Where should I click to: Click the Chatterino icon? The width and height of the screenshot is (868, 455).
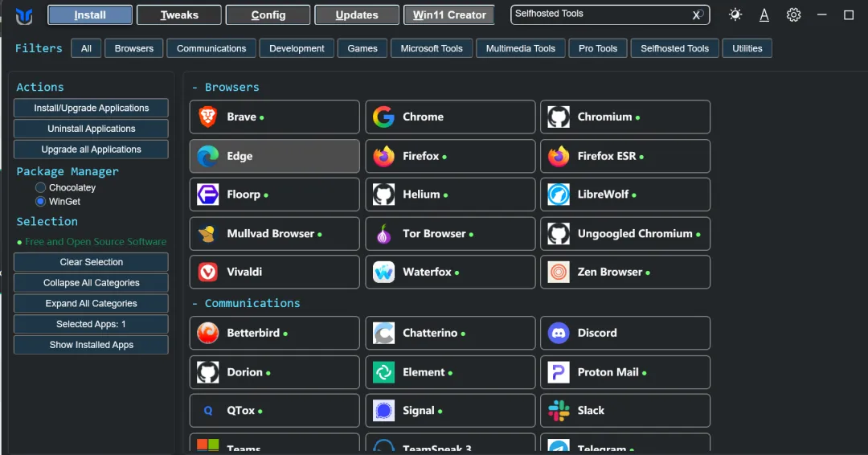(383, 333)
